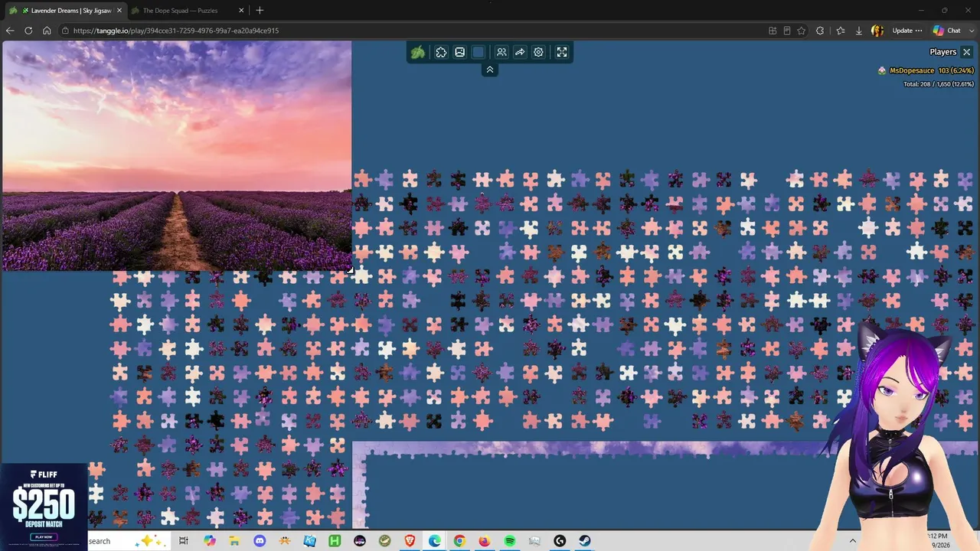Open Brave browser from the taskbar

[x=410, y=541]
